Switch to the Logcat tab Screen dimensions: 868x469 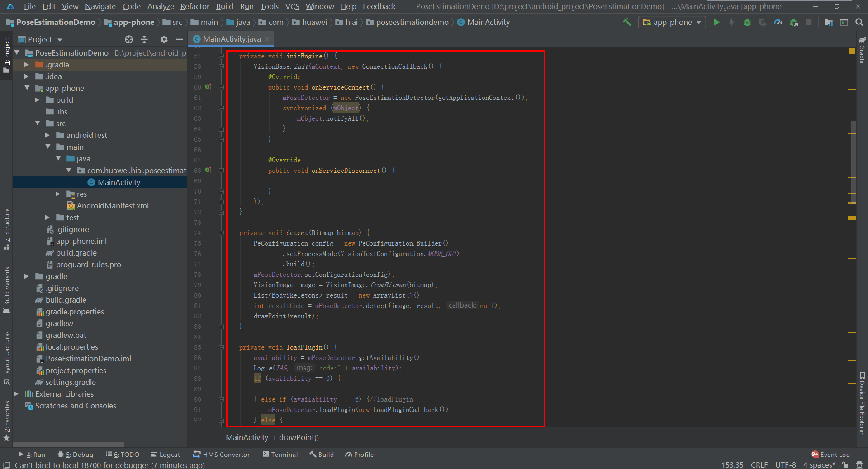tap(165, 455)
